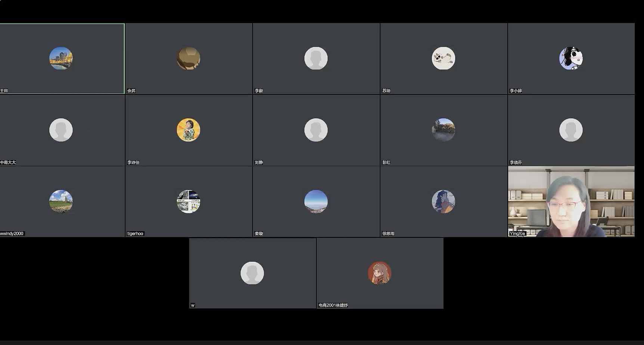The width and height of the screenshot is (644, 345).
Task: Click 李诗佳's yellow-background profile picture
Action: click(188, 130)
